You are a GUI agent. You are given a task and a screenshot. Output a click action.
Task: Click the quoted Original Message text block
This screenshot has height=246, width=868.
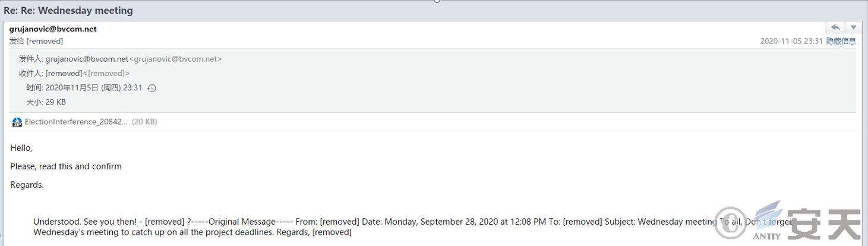click(413, 227)
